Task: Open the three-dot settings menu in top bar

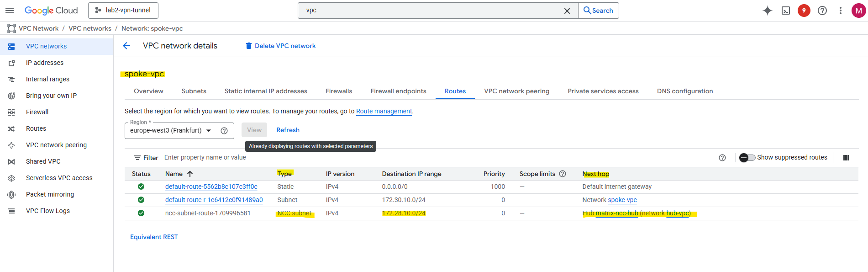Action: point(841,11)
